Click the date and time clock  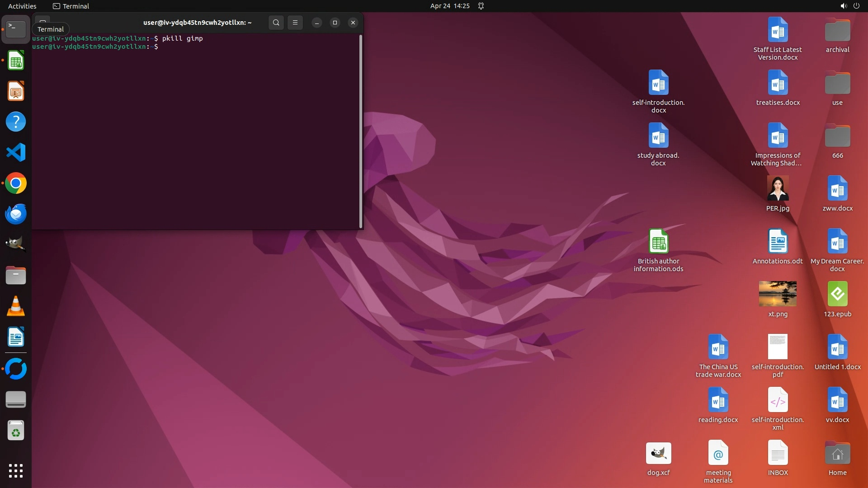(x=449, y=6)
